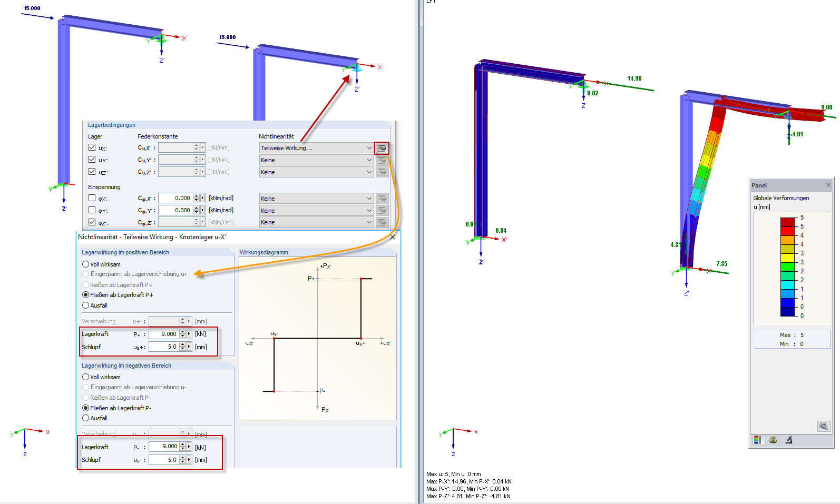Click the dark blue bottom legend color

788,311
